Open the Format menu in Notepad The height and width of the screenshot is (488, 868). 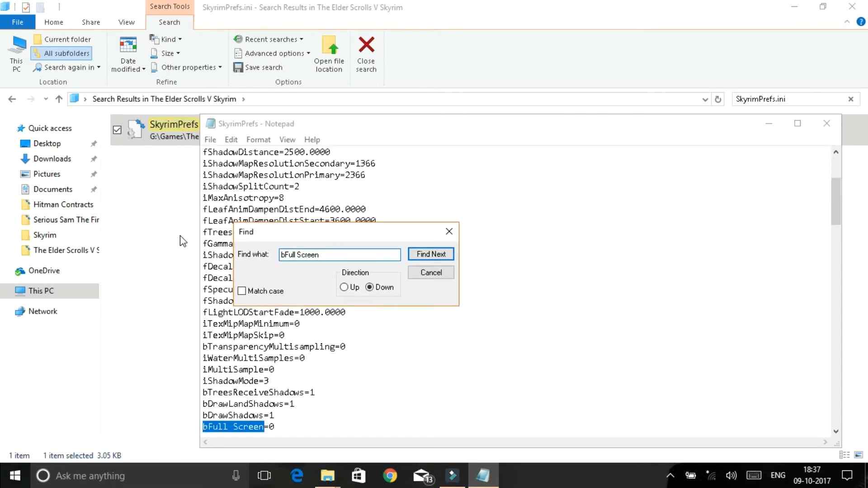258,139
